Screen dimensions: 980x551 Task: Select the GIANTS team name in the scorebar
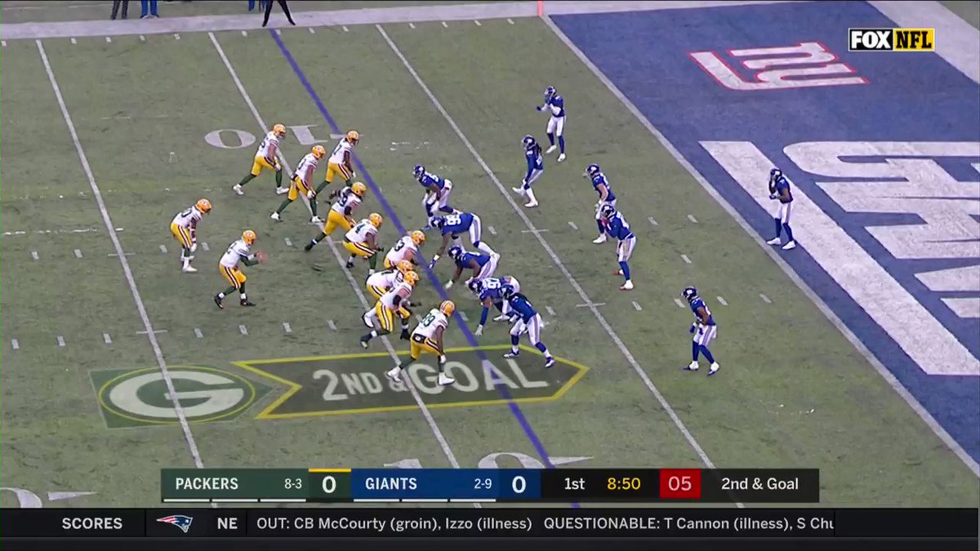point(391,484)
